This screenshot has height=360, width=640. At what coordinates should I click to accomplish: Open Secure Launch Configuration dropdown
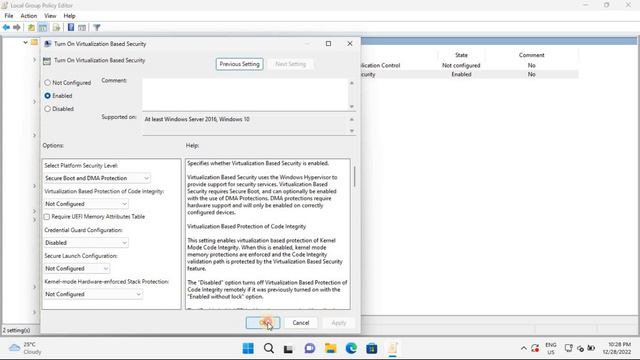77,269
